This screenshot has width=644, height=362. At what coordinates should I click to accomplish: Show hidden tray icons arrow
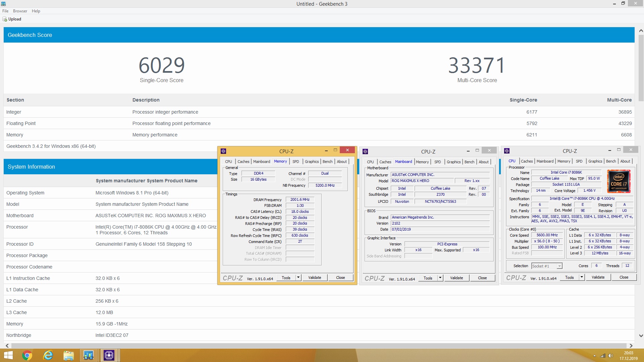coord(594,356)
